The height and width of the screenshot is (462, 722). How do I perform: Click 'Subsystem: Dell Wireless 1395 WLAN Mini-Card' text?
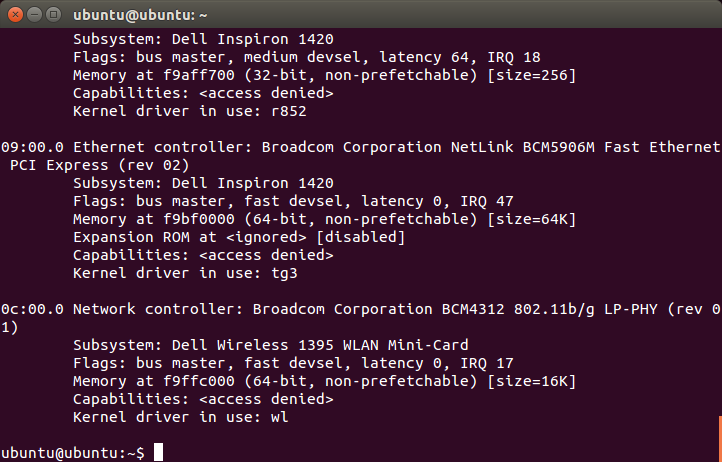[271, 345]
